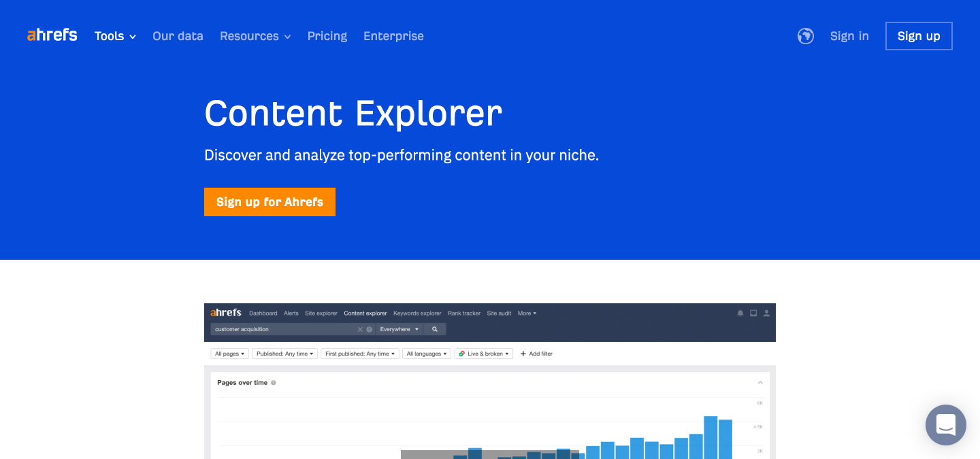Open the Live & broken filter dropdown
The image size is (980, 459).
484,354
